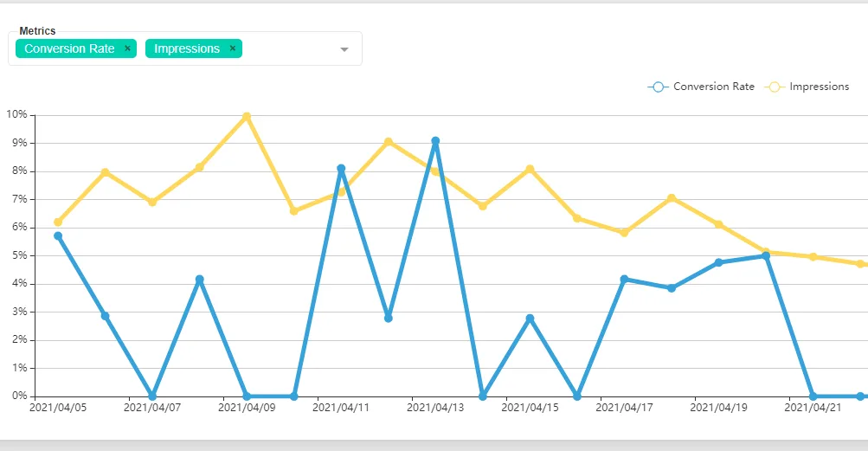This screenshot has height=451, width=868.
Task: Click Impressions point on 2021/04/19
Action: point(718,224)
